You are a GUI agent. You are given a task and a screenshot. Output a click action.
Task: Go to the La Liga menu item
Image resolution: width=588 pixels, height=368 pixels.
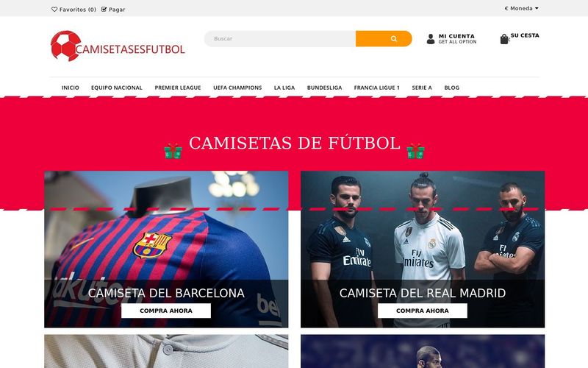[x=284, y=88]
